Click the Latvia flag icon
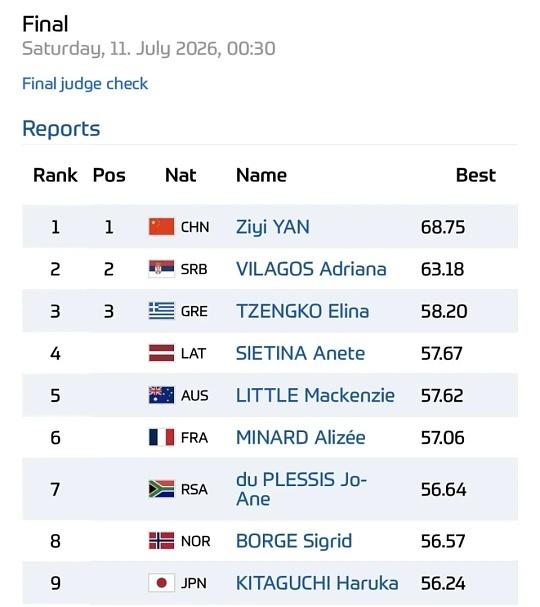This screenshot has width=540, height=607. 161,353
